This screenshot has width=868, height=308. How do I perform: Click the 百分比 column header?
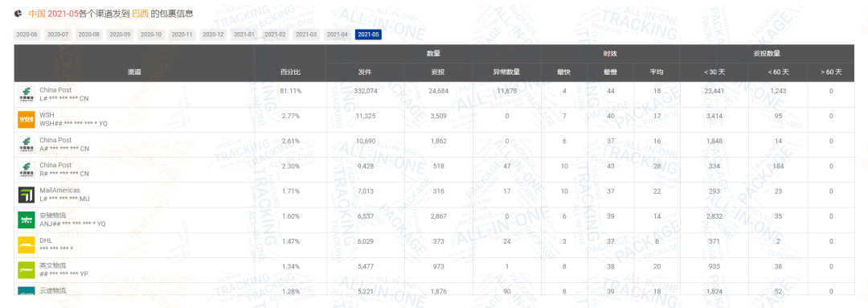coord(291,72)
